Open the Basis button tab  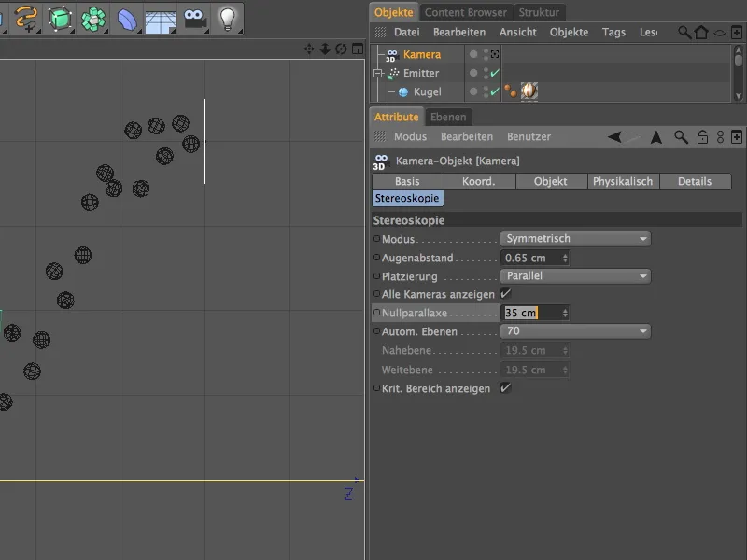coord(407,181)
